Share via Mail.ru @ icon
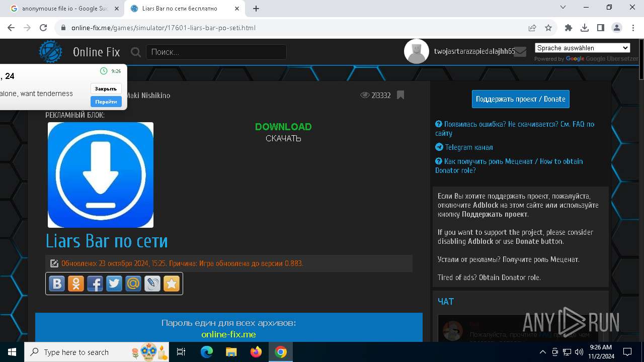 tap(133, 284)
